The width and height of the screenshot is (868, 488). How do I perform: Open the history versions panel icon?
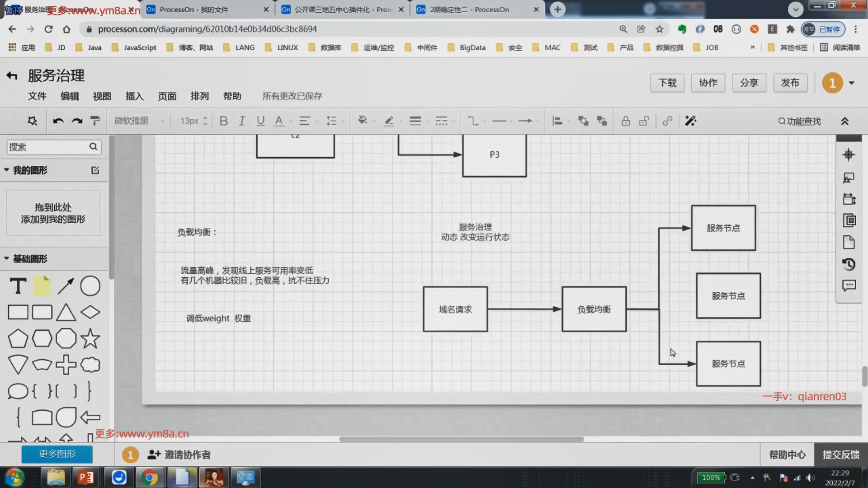[849, 264]
